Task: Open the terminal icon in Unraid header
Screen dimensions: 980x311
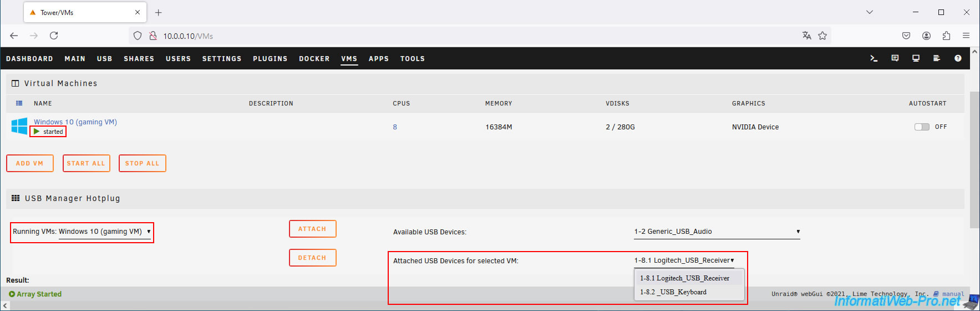Action: (x=874, y=58)
